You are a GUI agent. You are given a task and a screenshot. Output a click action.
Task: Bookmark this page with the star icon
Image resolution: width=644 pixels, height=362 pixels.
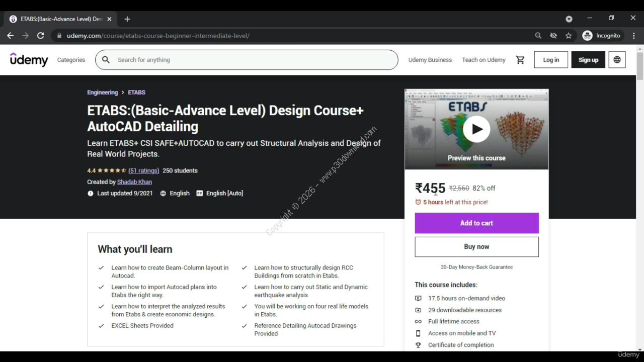pos(569,36)
